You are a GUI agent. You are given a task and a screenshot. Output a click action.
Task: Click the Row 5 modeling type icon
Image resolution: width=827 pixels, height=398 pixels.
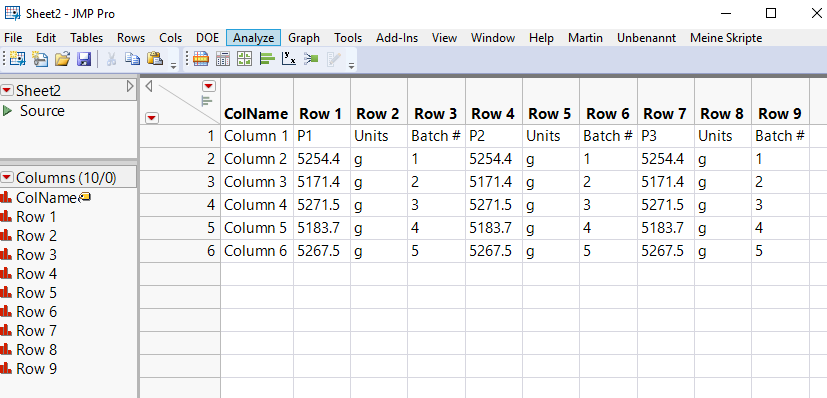pos(6,293)
